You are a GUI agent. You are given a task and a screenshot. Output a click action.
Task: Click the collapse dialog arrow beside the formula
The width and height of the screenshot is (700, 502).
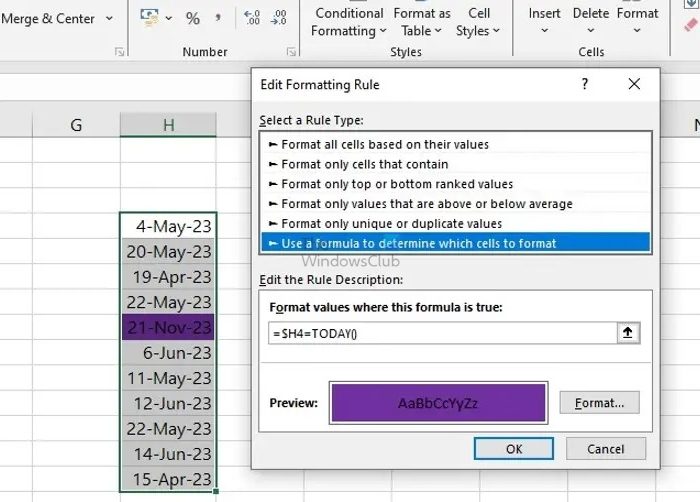[628, 333]
